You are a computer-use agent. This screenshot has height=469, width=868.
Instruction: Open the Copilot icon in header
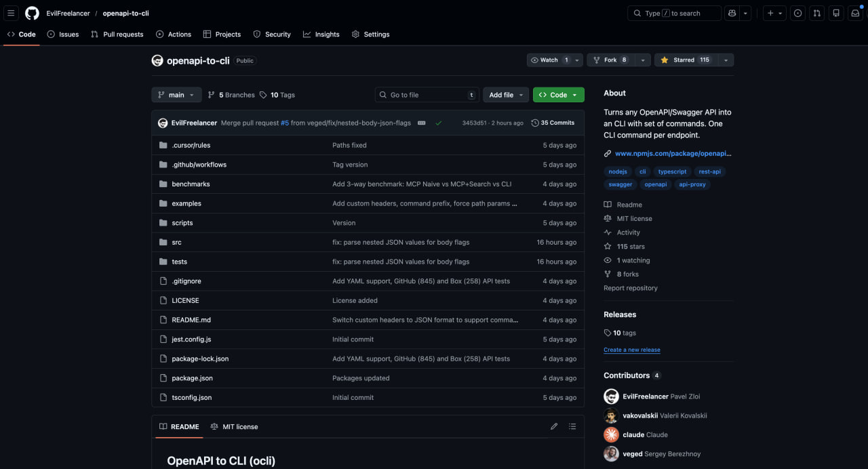point(732,13)
